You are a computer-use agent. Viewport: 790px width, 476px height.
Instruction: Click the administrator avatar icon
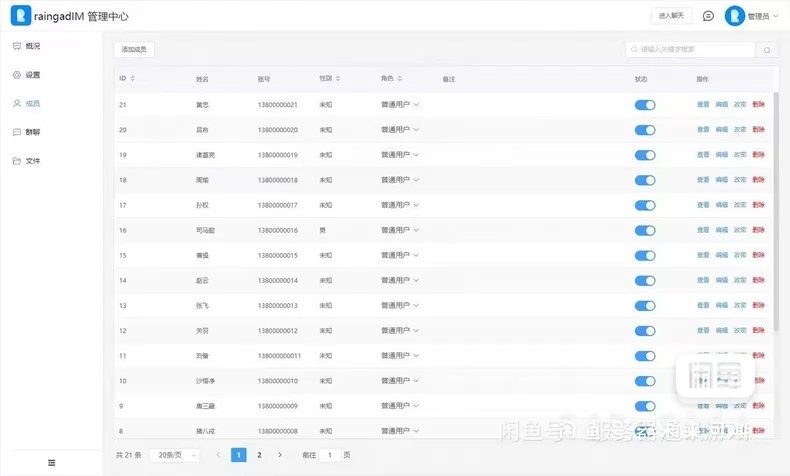[735, 16]
